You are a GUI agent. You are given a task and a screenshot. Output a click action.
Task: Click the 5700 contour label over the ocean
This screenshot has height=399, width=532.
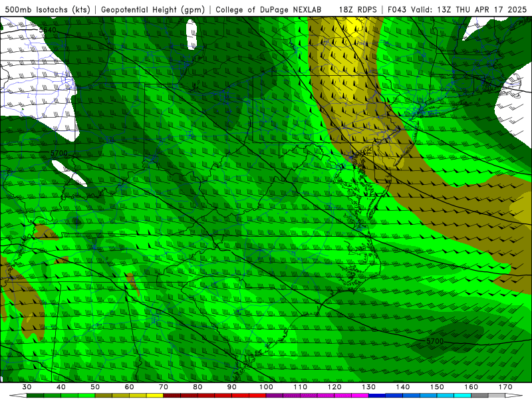[x=435, y=341]
